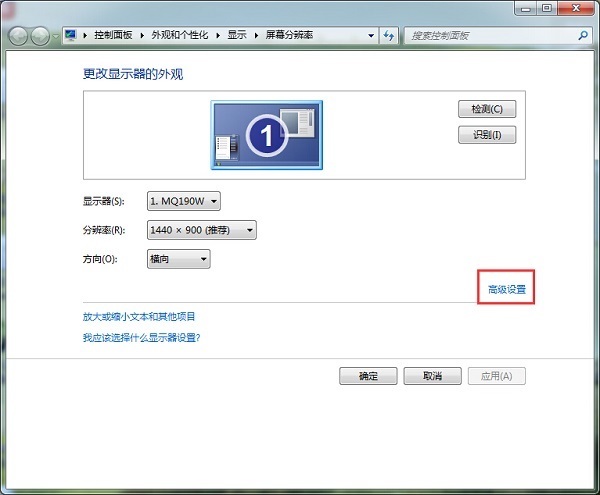Open the address bar history dropdown
This screenshot has width=600, height=495.
(x=371, y=36)
